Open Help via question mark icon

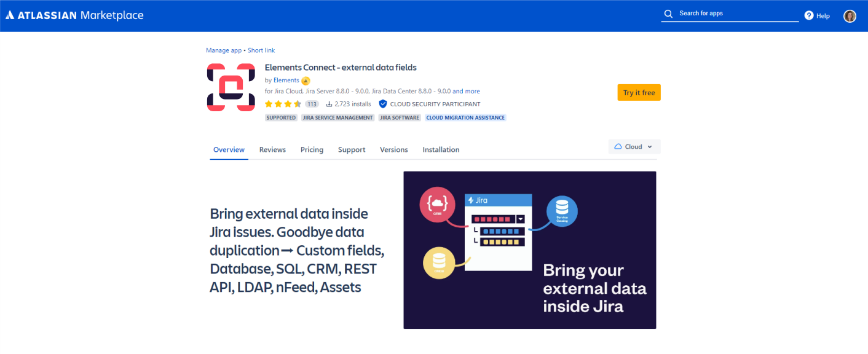(x=809, y=15)
